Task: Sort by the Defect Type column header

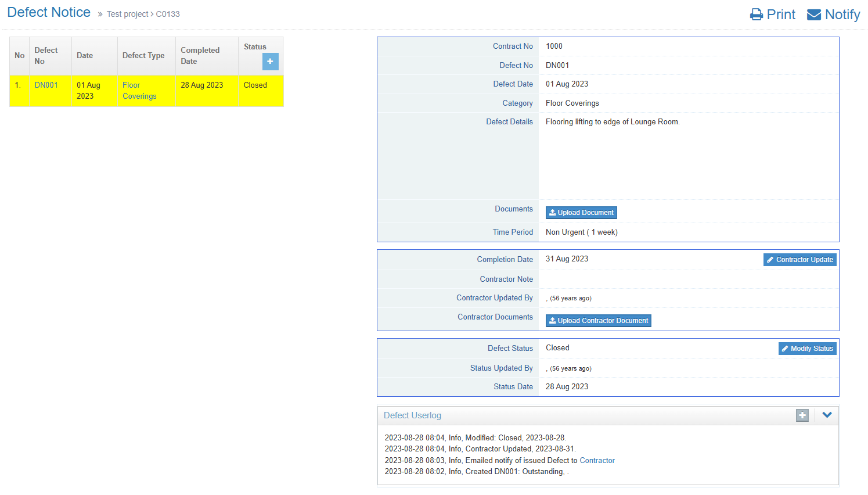Action: pos(143,56)
